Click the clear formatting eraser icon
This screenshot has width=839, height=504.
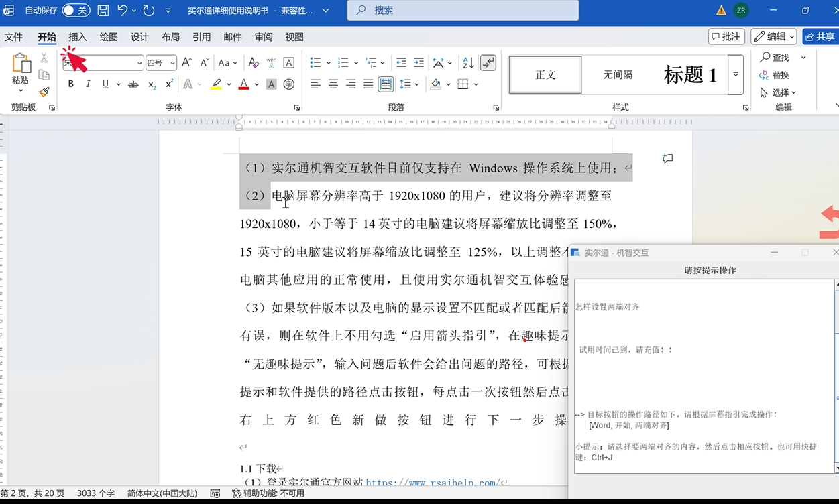pyautogui.click(x=254, y=63)
